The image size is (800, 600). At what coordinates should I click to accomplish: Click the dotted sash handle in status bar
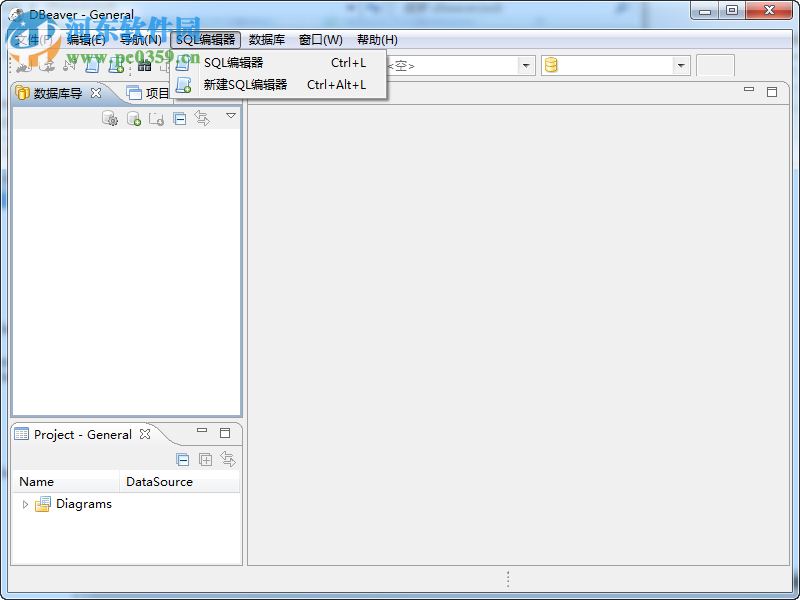click(x=508, y=579)
